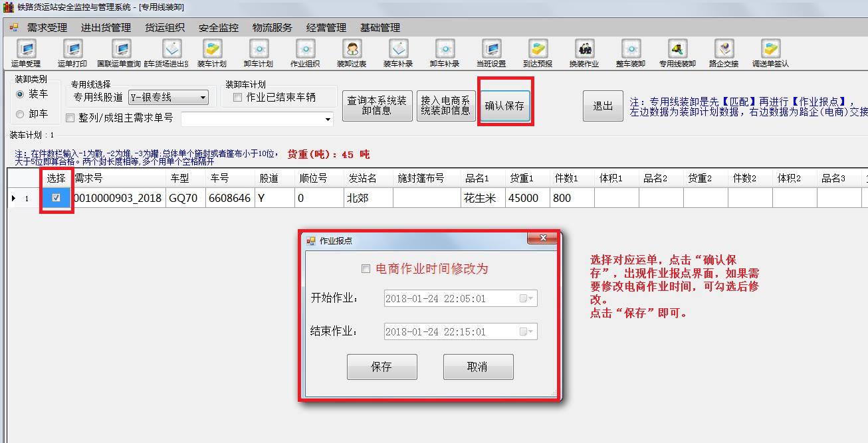
Task: Open the 运单受理 toolbar icon
Action: pyautogui.click(x=26, y=53)
